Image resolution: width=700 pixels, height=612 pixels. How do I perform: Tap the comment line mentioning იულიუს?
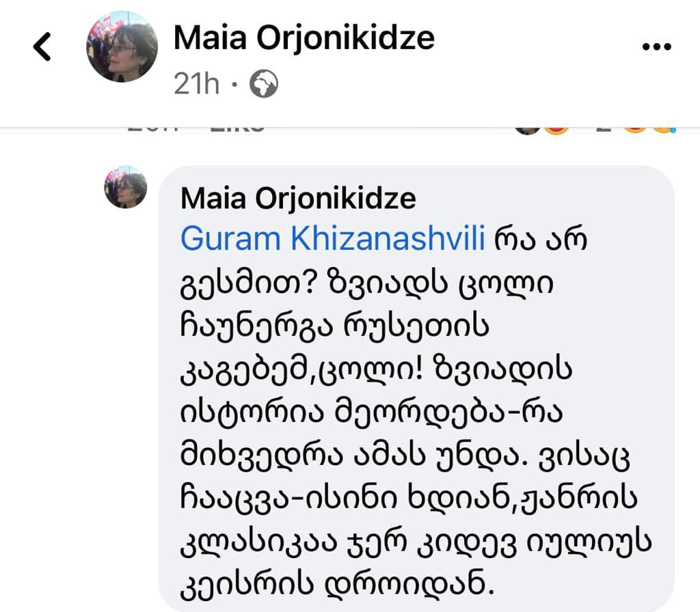(x=415, y=542)
